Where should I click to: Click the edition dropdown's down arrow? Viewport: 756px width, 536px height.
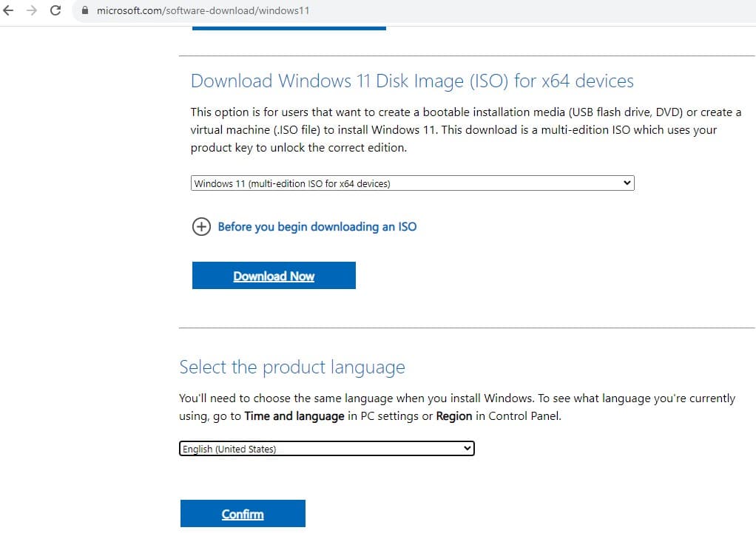pos(627,183)
